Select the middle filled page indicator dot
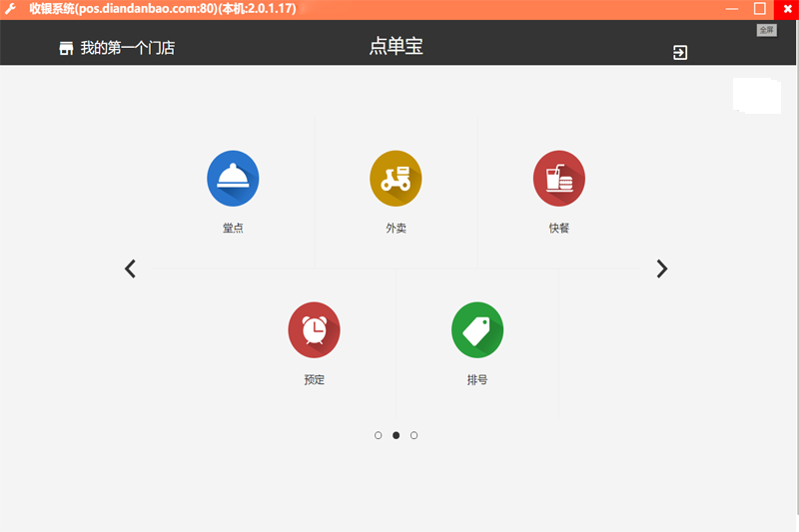 click(396, 435)
